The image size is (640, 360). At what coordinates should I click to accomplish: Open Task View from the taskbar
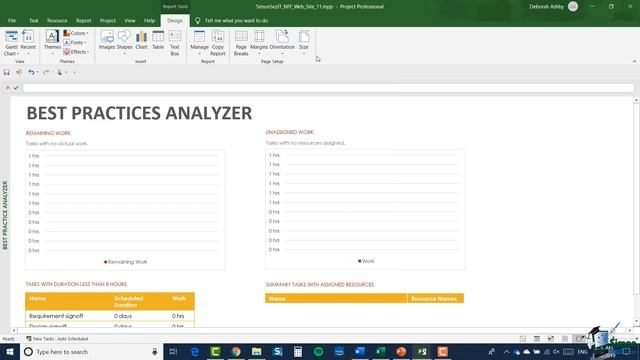173,351
